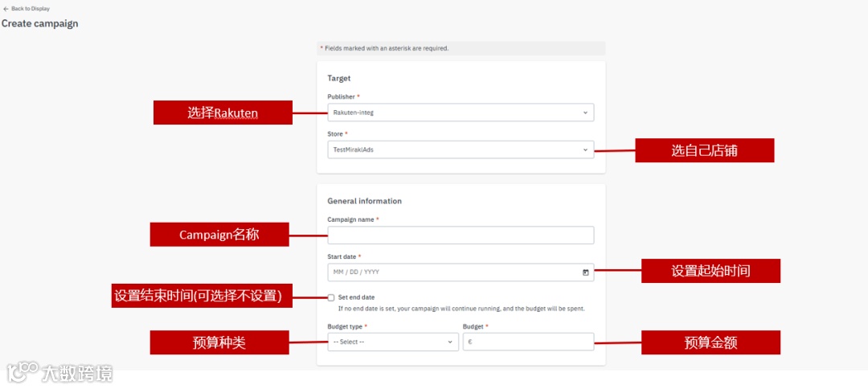This screenshot has height=389, width=868.
Task: Click the 'Create campaign' page heading
Action: pyautogui.click(x=40, y=24)
